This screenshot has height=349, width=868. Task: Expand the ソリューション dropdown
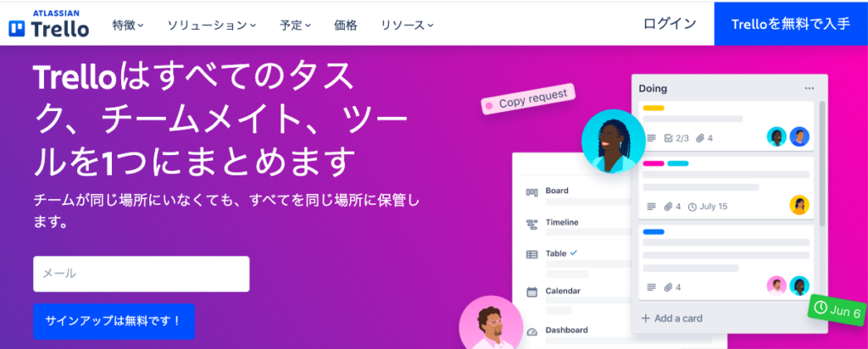click(211, 25)
